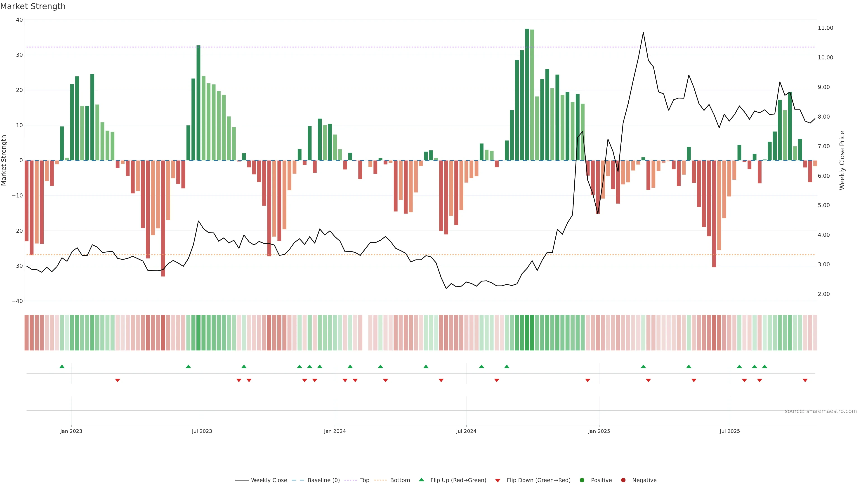Click the first red flip-down triangle after Jan 2023

point(118,380)
